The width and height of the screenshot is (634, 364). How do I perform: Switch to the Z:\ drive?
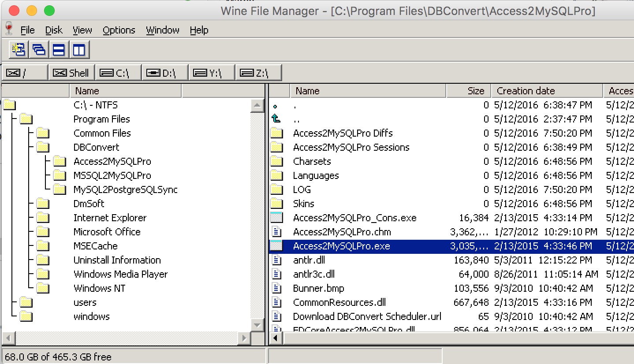pyautogui.click(x=259, y=73)
